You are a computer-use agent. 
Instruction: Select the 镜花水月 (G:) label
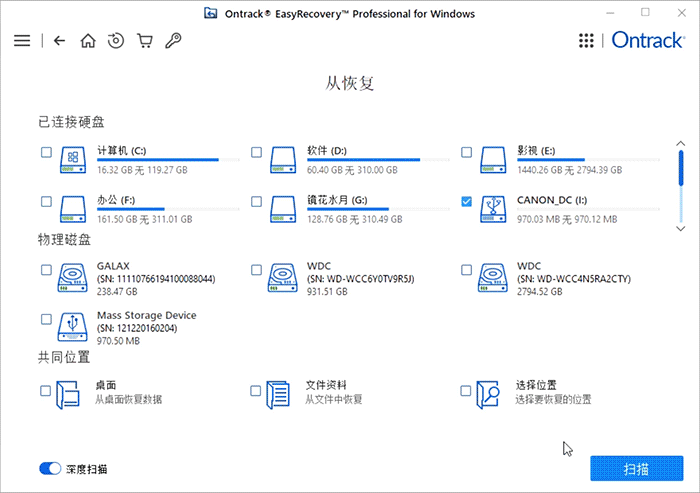[x=338, y=200]
